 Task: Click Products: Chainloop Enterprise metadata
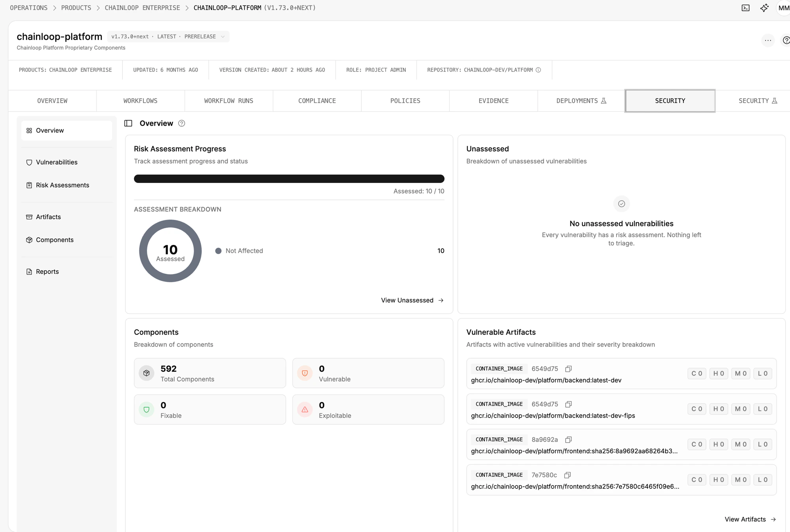[65, 70]
